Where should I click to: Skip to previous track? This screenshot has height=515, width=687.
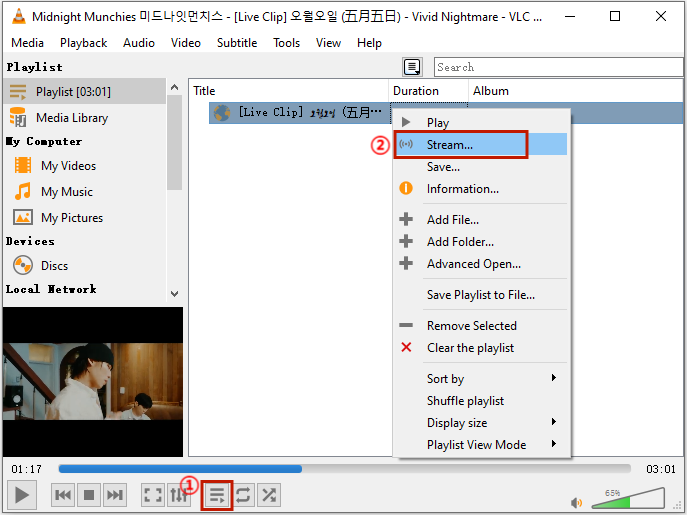tap(62, 494)
